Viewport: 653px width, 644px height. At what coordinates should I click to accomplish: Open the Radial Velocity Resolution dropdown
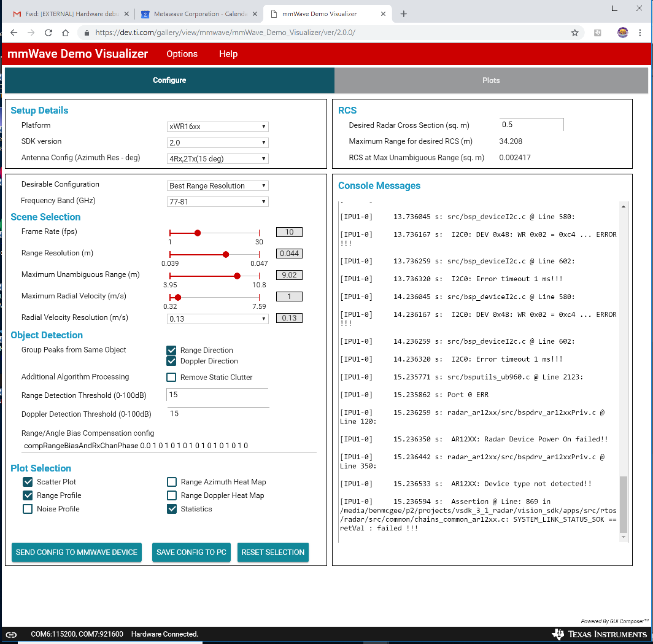click(217, 319)
